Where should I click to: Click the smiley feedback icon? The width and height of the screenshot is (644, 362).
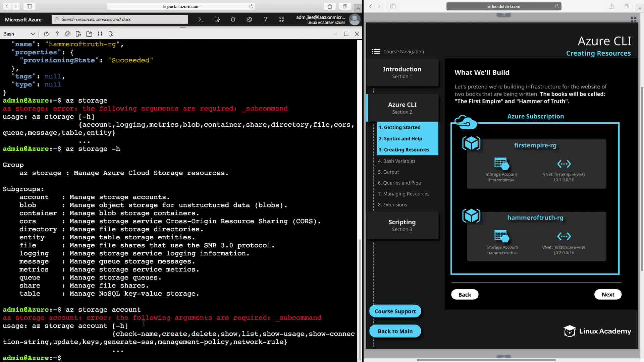coord(281,19)
